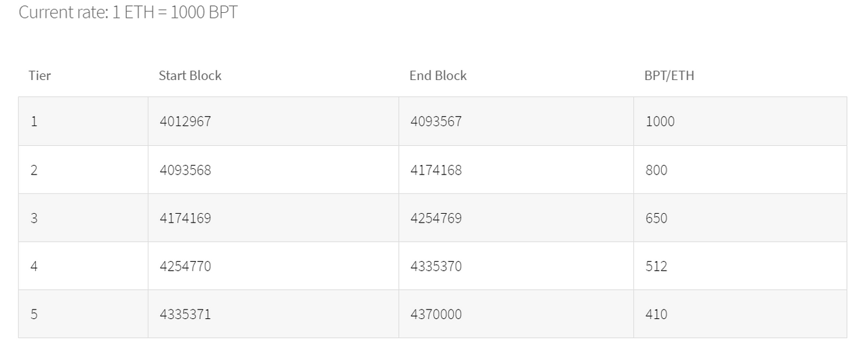Click start block 4093568 in tier 2

click(273, 170)
